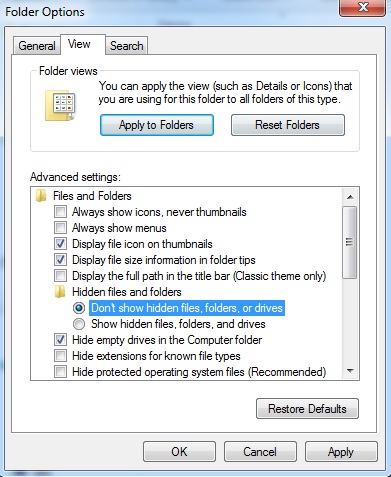Click the Files and Folders folder icon

(x=41, y=196)
